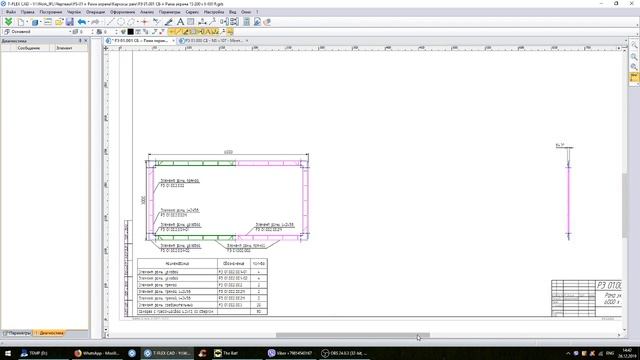Screen dimensions: 640x360
Task: Create a new document icon
Action: coord(21,22)
